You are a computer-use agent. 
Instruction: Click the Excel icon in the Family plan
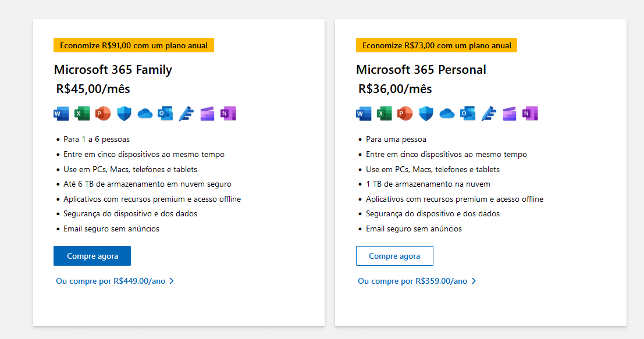[82, 113]
